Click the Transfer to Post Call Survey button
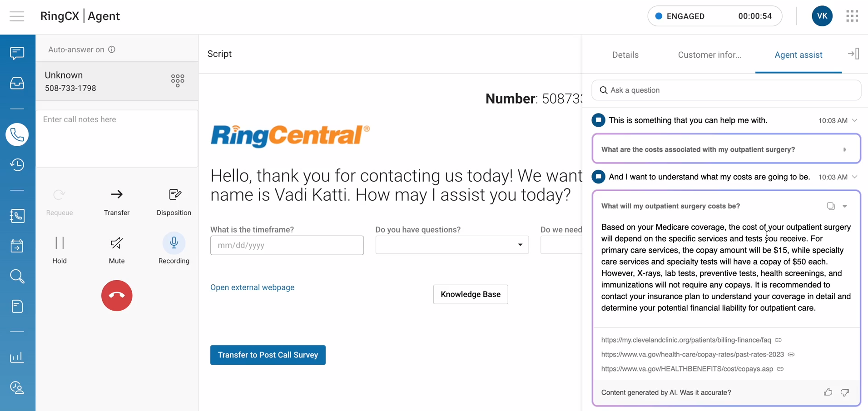868x411 pixels. click(268, 355)
